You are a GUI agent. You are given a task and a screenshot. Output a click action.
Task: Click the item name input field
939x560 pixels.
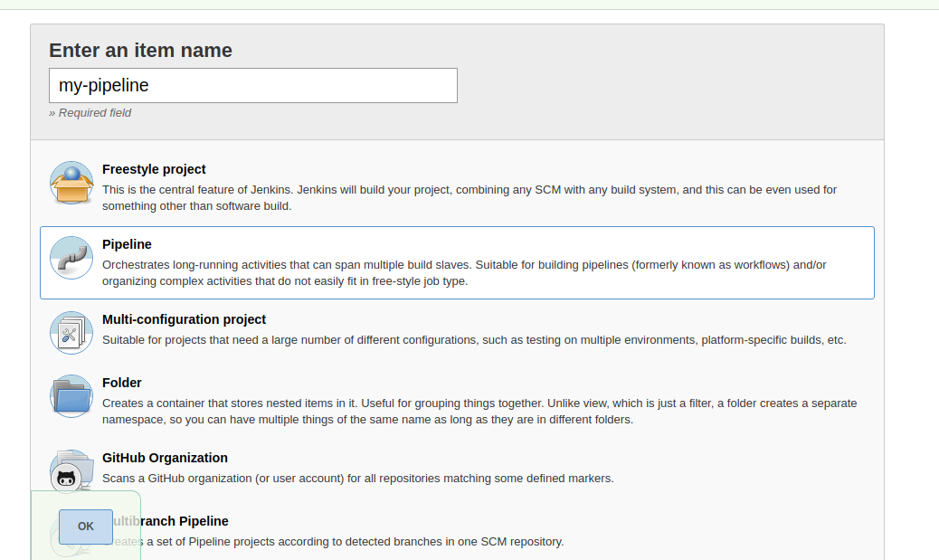(253, 86)
